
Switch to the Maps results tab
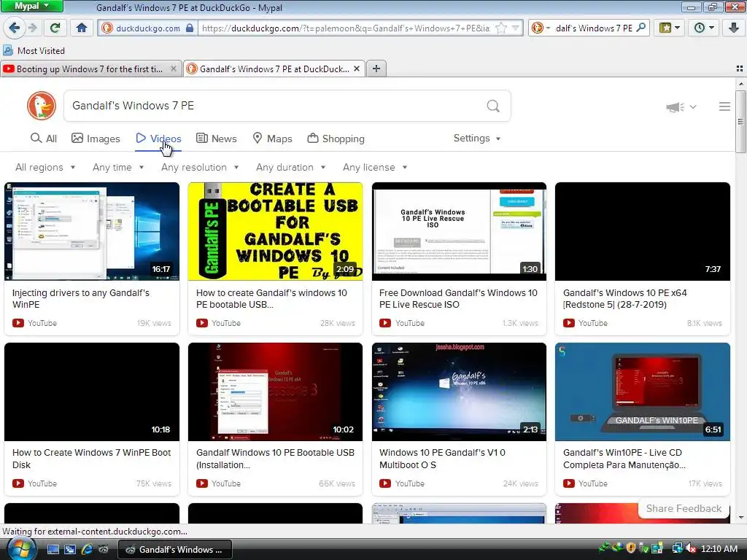[x=272, y=139]
